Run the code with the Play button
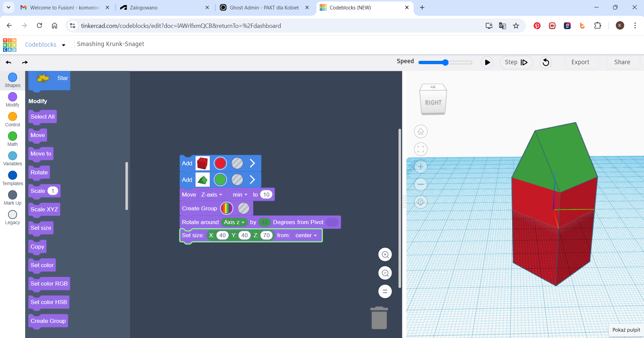Image resolution: width=644 pixels, height=338 pixels. [x=487, y=62]
